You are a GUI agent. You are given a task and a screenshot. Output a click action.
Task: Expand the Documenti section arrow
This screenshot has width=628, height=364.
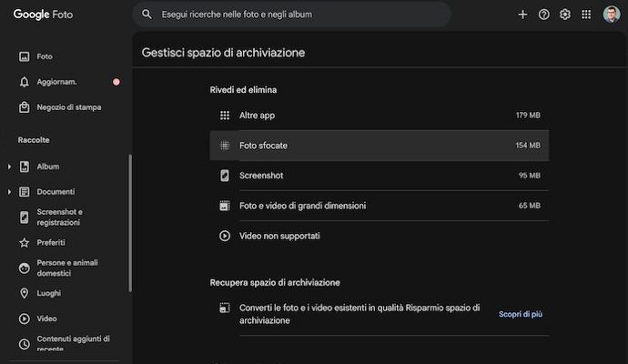9,192
